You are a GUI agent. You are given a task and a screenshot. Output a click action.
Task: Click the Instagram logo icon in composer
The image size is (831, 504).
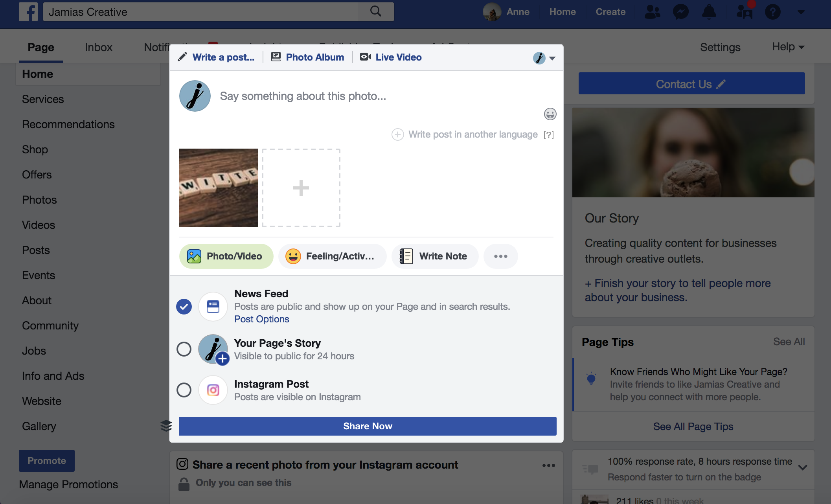[213, 390]
